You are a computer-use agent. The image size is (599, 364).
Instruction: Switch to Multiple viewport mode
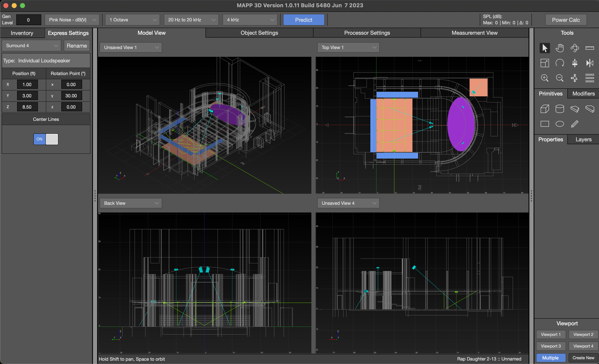[550, 358]
